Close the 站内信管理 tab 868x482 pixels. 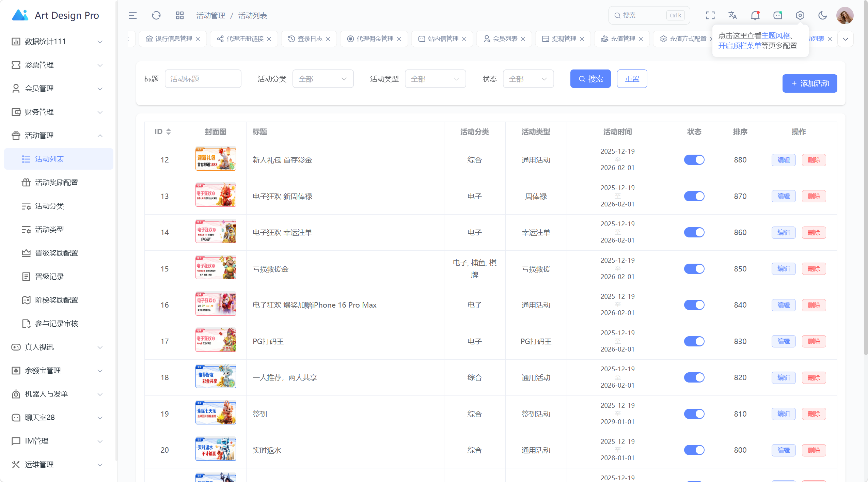pyautogui.click(x=464, y=39)
